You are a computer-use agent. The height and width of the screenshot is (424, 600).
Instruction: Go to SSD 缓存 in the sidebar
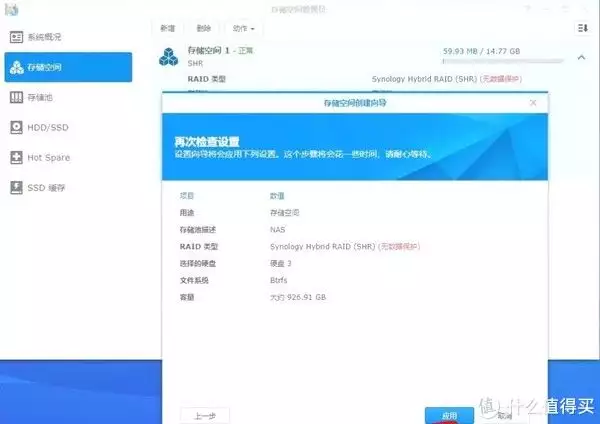coord(46,188)
